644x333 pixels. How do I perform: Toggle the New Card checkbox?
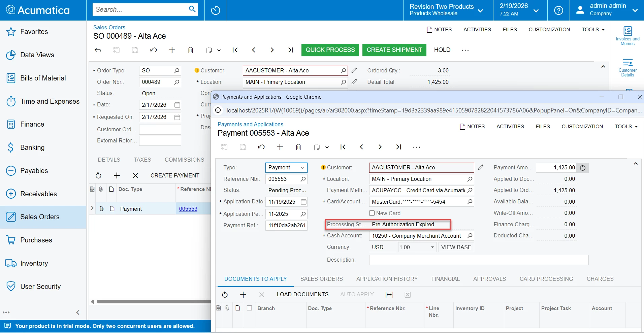[372, 213]
